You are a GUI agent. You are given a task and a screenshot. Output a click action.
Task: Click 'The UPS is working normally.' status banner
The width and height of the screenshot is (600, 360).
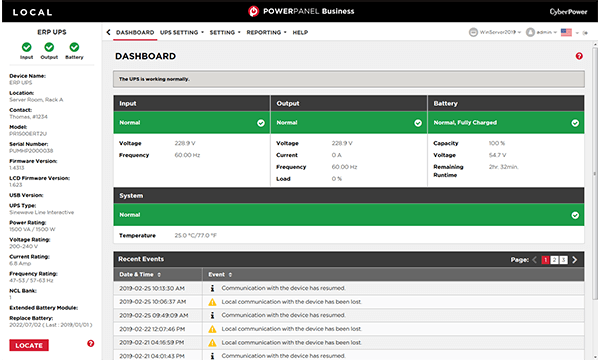[x=349, y=79]
